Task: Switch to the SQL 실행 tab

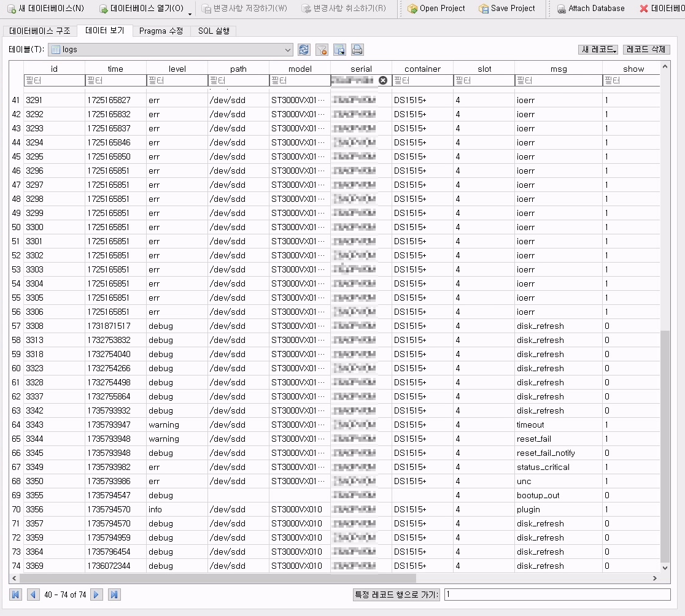Action: 213,31
